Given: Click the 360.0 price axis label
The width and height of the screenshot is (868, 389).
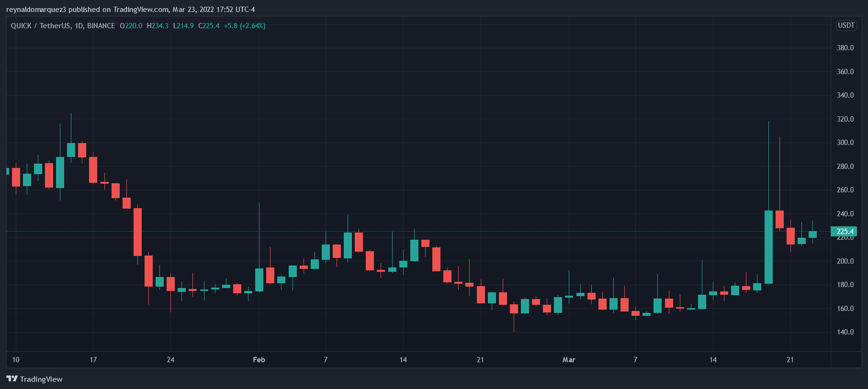Looking at the screenshot, I should (x=845, y=72).
